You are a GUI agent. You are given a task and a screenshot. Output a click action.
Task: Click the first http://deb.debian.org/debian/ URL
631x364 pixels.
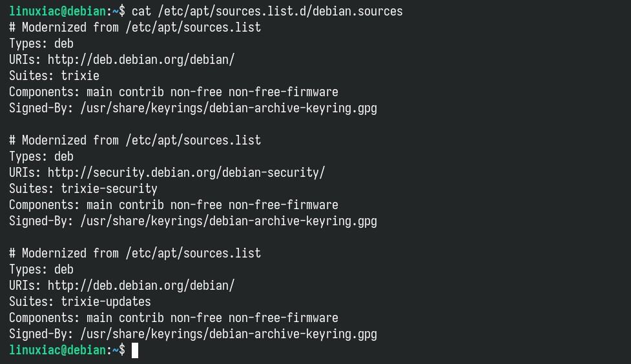tap(141, 59)
